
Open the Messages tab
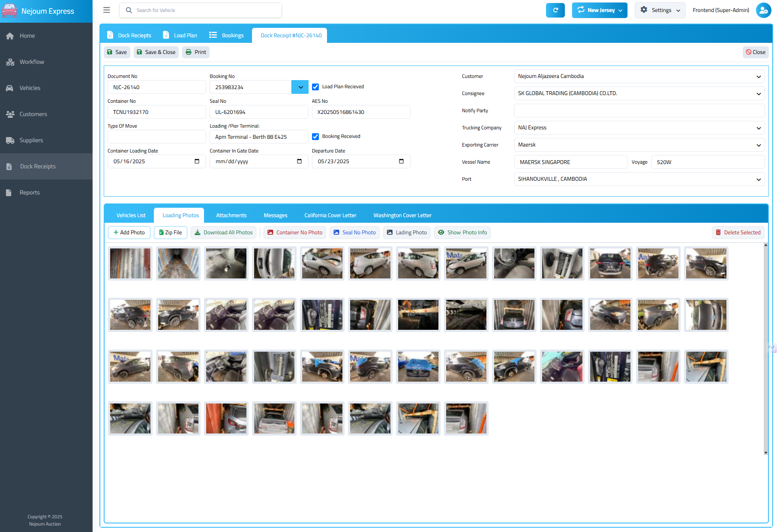pos(276,215)
